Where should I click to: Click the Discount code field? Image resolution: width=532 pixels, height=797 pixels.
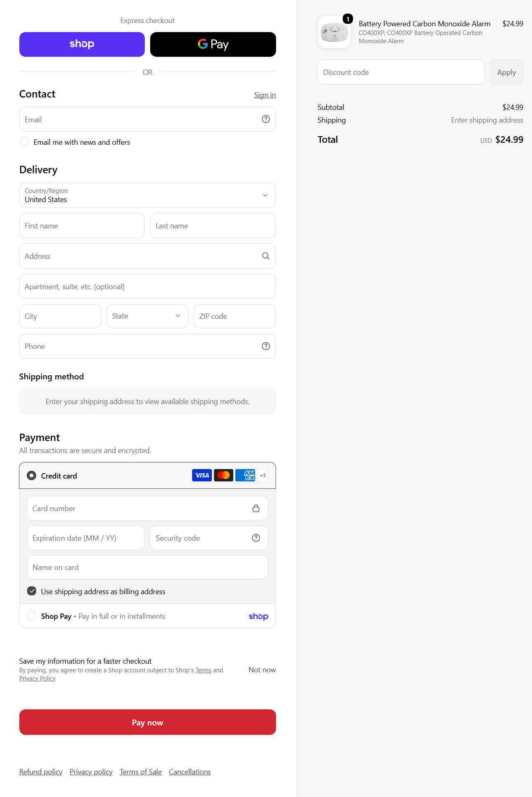tap(401, 72)
